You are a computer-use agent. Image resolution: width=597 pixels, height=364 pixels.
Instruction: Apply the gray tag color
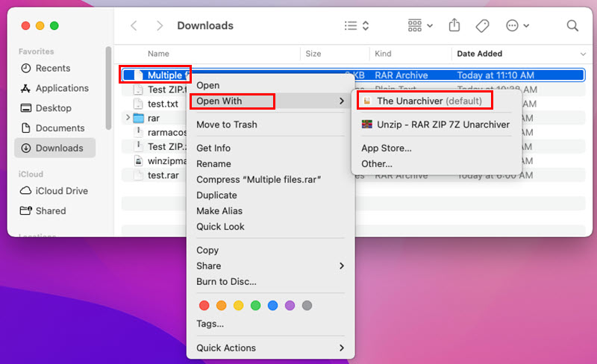(307, 305)
